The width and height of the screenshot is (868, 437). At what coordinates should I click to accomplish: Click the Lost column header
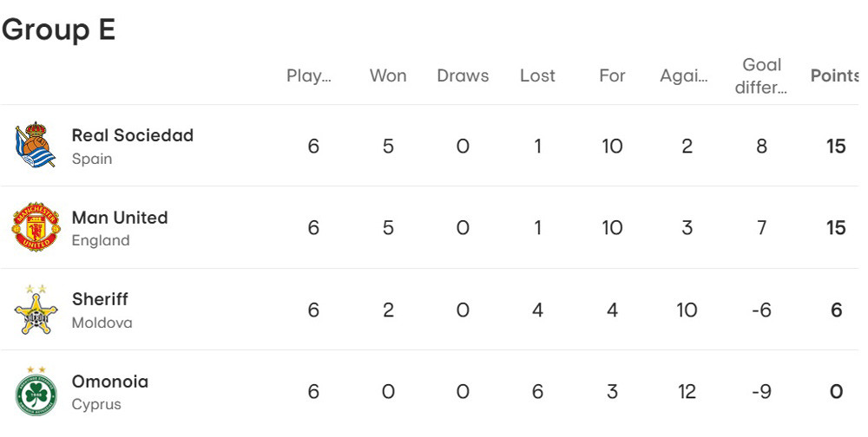pos(537,75)
